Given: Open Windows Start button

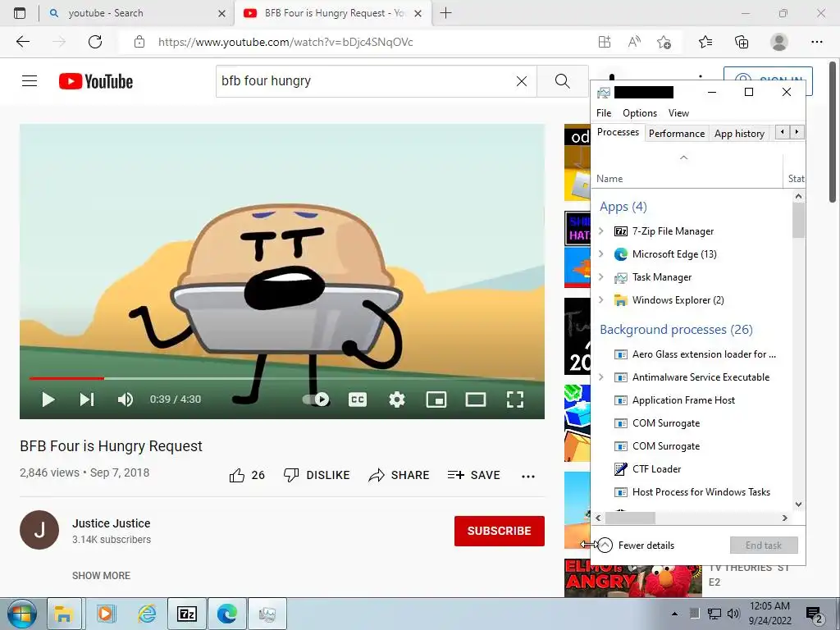Looking at the screenshot, I should [22, 614].
